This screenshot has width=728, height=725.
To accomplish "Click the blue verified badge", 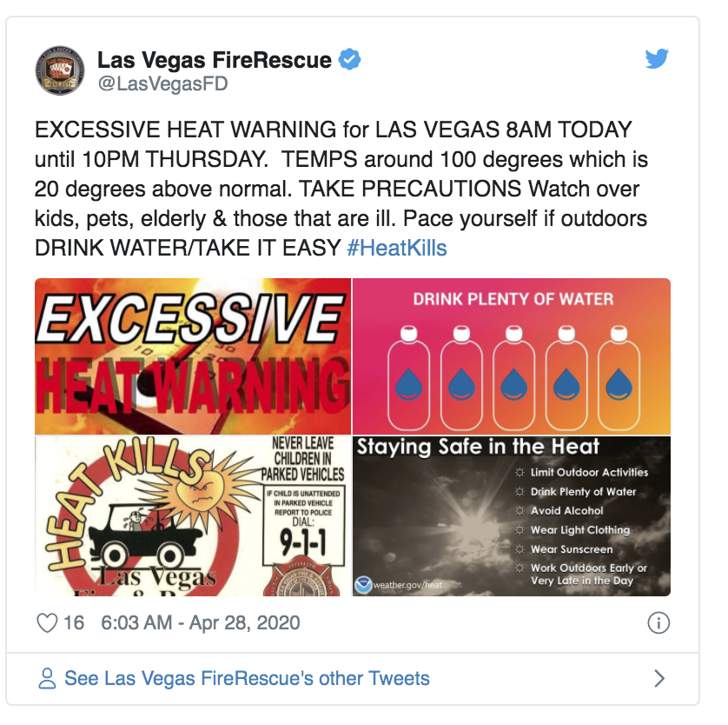I will click(349, 59).
